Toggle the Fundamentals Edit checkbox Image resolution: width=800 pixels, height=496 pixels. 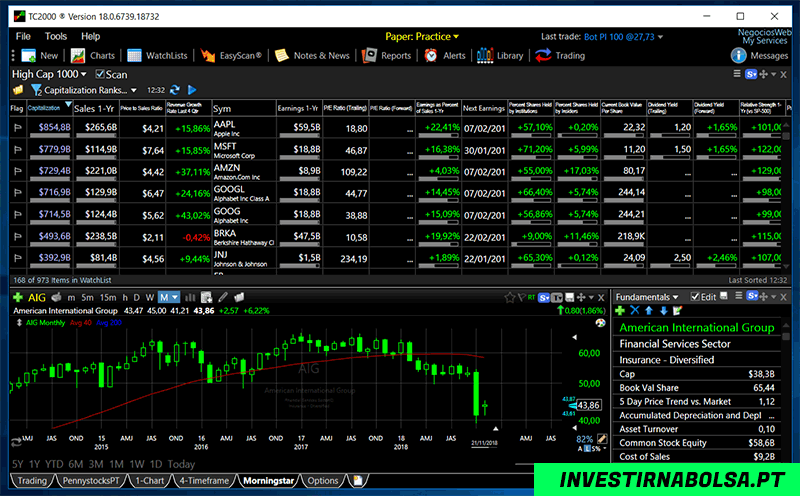click(695, 296)
